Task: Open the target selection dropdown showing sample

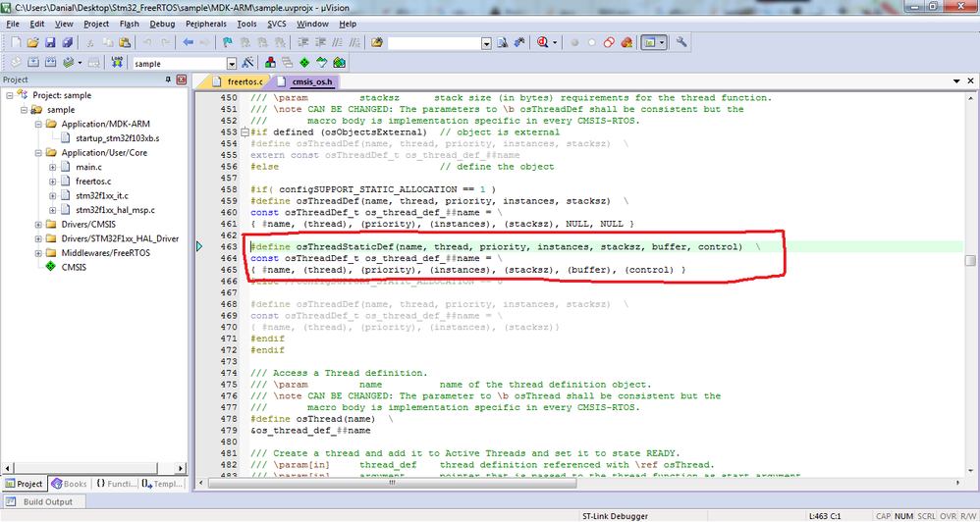Action: coord(232,64)
